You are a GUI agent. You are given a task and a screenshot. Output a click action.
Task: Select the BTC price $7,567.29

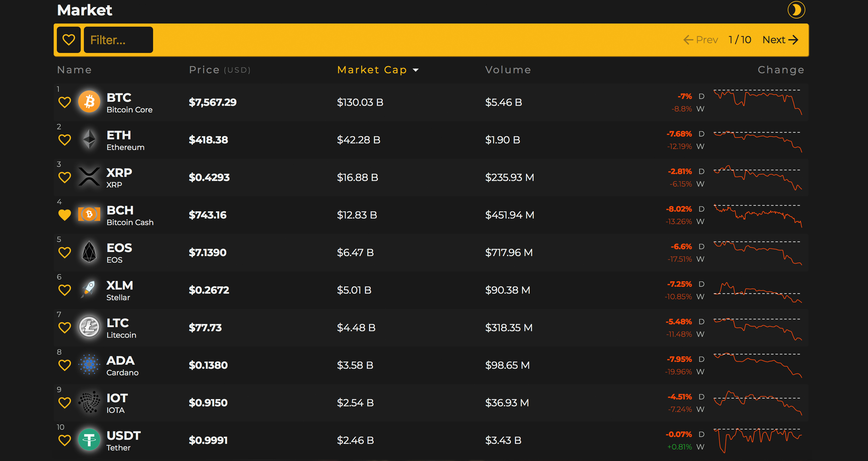coord(213,102)
